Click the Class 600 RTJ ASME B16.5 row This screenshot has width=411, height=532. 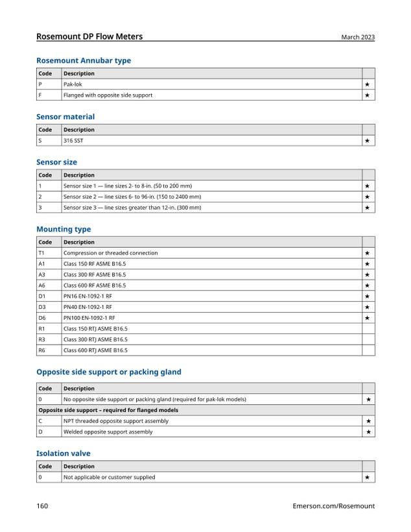[205, 350]
